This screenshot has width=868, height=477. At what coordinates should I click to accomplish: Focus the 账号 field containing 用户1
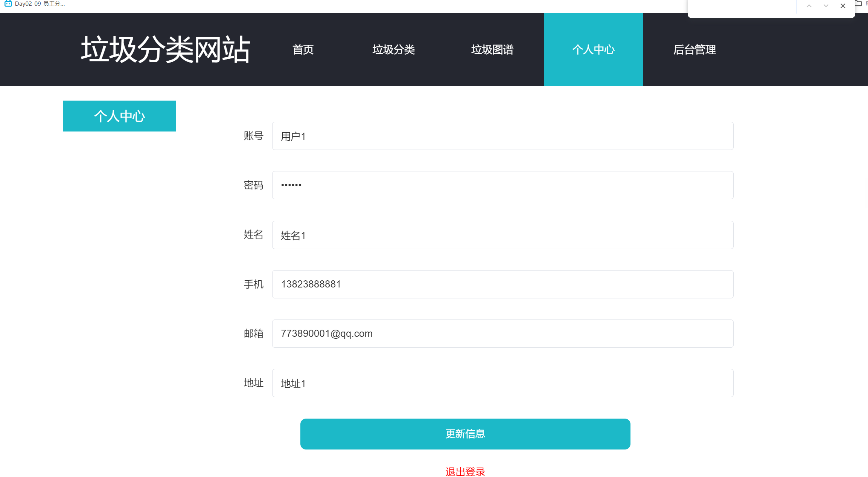coord(503,136)
